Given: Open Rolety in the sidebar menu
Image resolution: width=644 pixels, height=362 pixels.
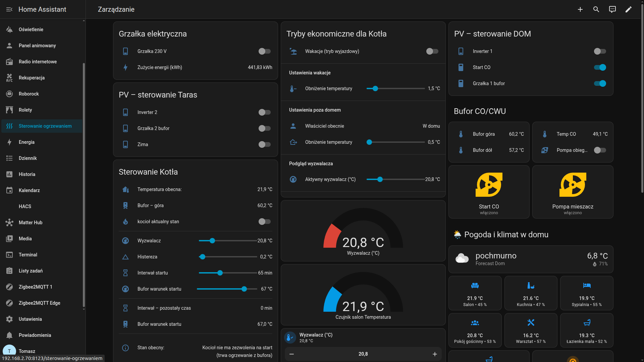Looking at the screenshot, I should pyautogui.click(x=25, y=110).
